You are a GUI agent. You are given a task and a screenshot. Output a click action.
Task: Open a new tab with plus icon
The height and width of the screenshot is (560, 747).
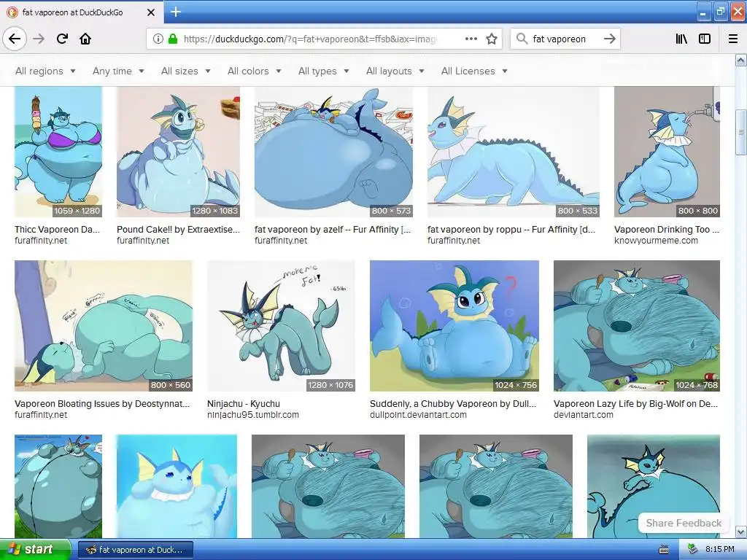click(175, 12)
